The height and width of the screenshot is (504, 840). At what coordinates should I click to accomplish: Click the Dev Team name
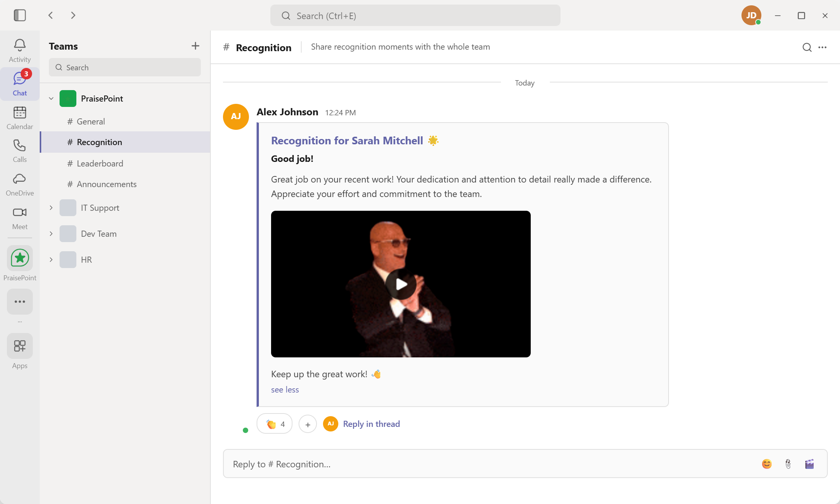[99, 234]
